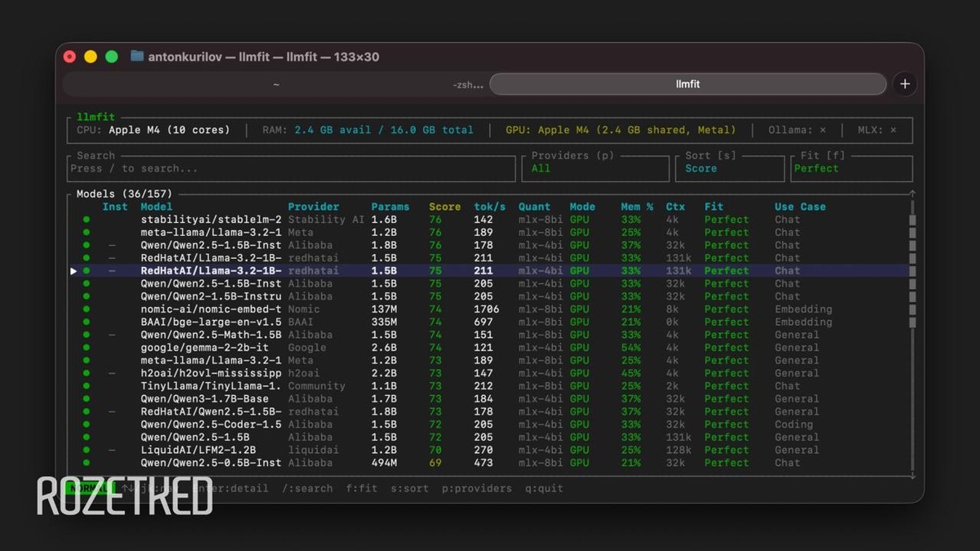This screenshot has width=980, height=551.
Task: Click the green status dot for stabilityai/stablelm-2
Action: [87, 220]
